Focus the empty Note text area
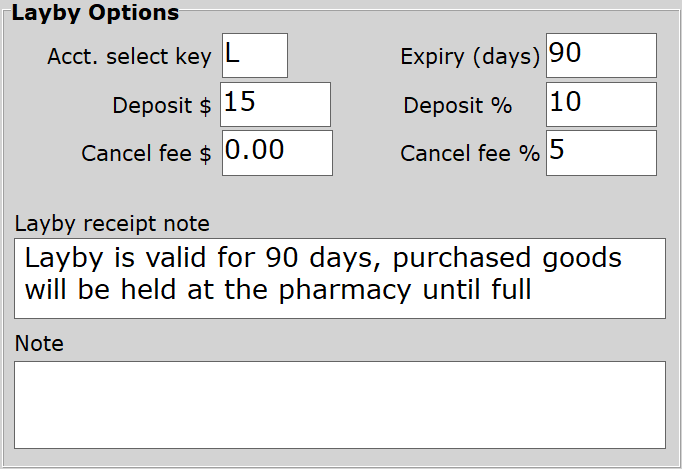The image size is (682, 469). [x=340, y=404]
